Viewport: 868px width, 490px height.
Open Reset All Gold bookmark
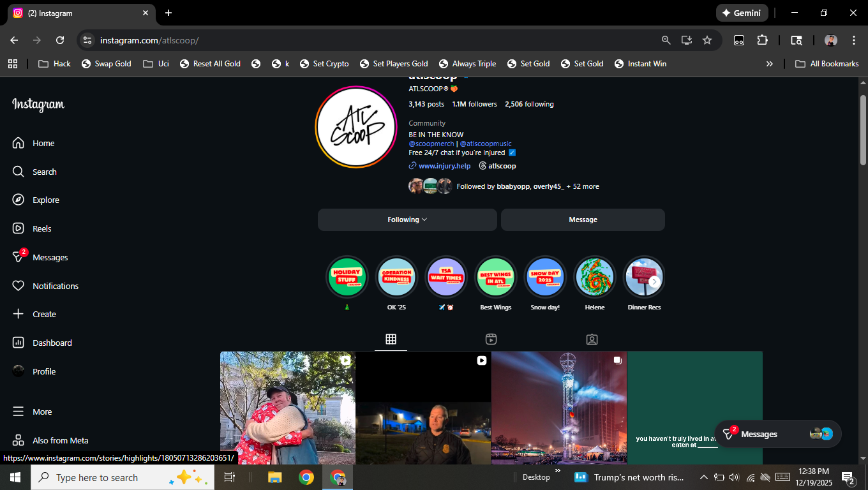pyautogui.click(x=211, y=64)
